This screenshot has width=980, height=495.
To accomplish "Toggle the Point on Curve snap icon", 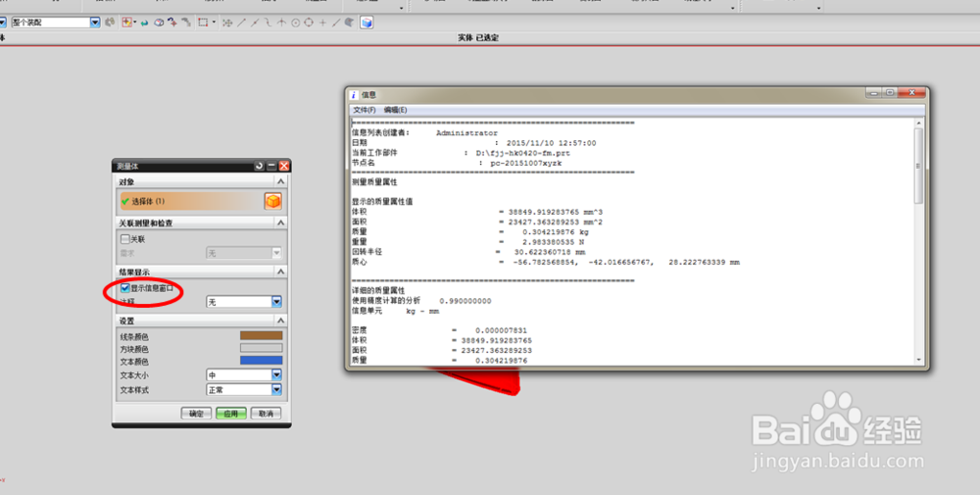I will coord(335,23).
